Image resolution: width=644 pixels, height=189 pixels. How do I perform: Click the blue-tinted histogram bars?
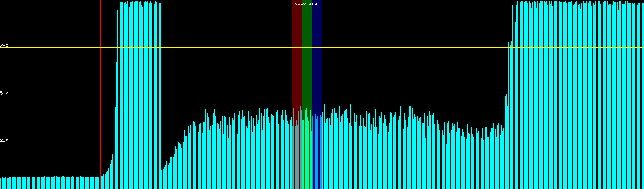(x=317, y=157)
